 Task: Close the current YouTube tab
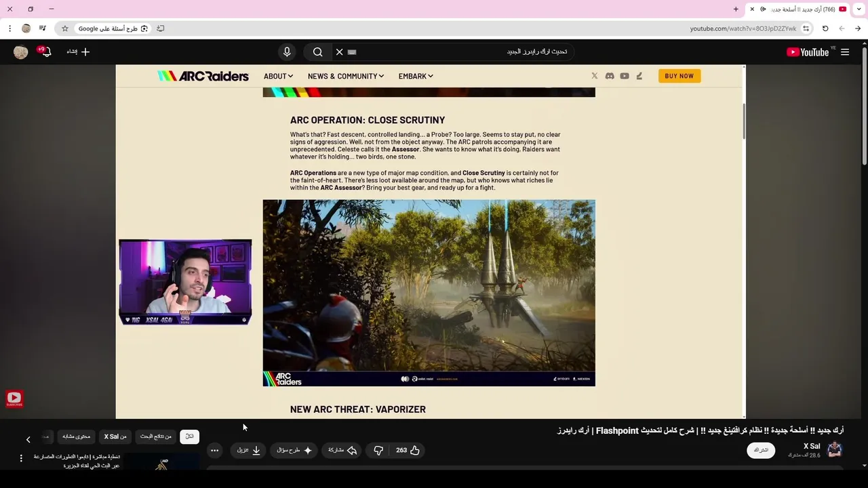coord(752,9)
